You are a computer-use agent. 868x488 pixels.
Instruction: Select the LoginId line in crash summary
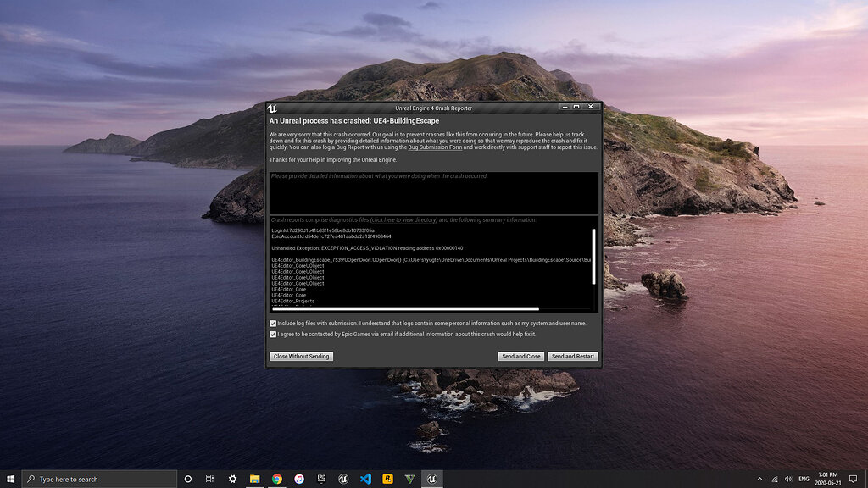tap(323, 230)
